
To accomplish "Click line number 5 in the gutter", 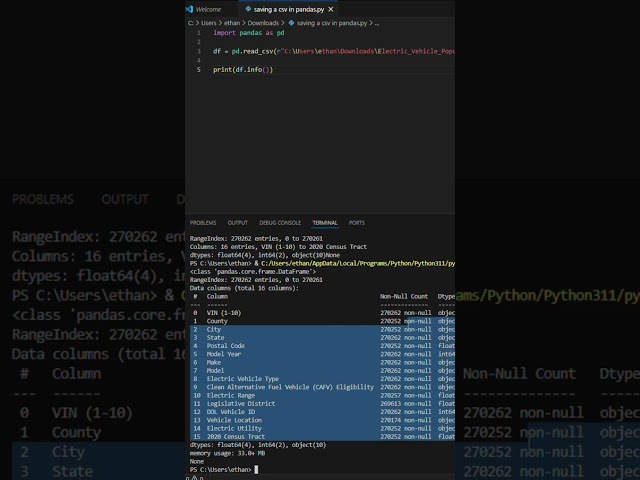I will coord(199,70).
